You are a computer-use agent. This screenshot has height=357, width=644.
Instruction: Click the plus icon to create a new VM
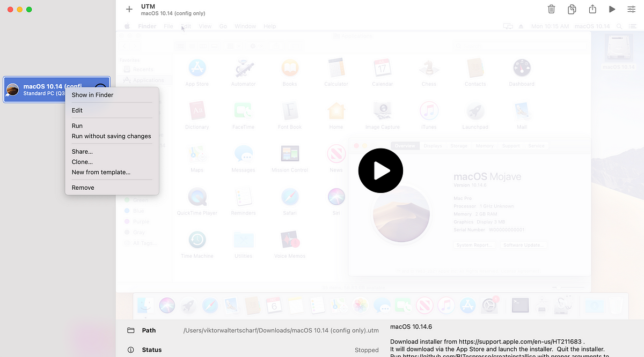click(x=129, y=9)
